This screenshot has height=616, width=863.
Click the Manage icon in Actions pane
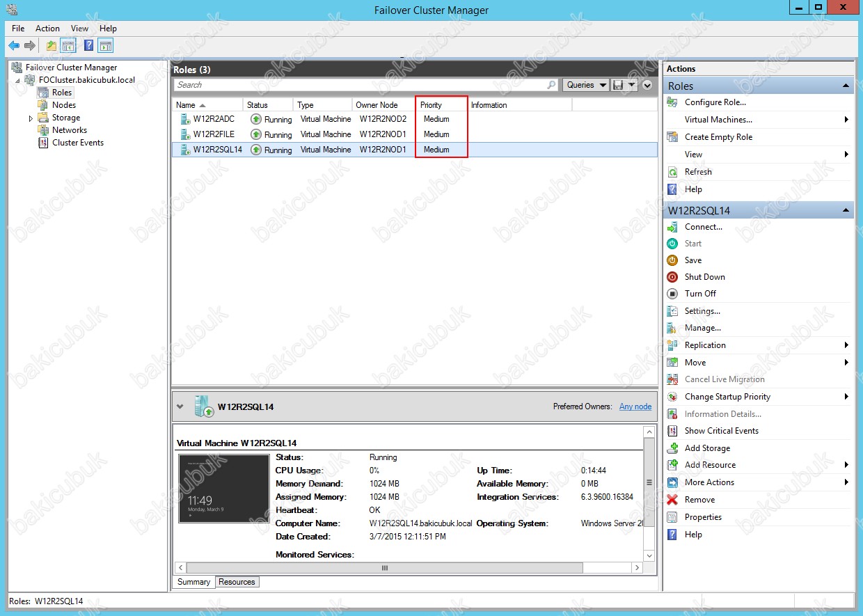[x=672, y=328]
